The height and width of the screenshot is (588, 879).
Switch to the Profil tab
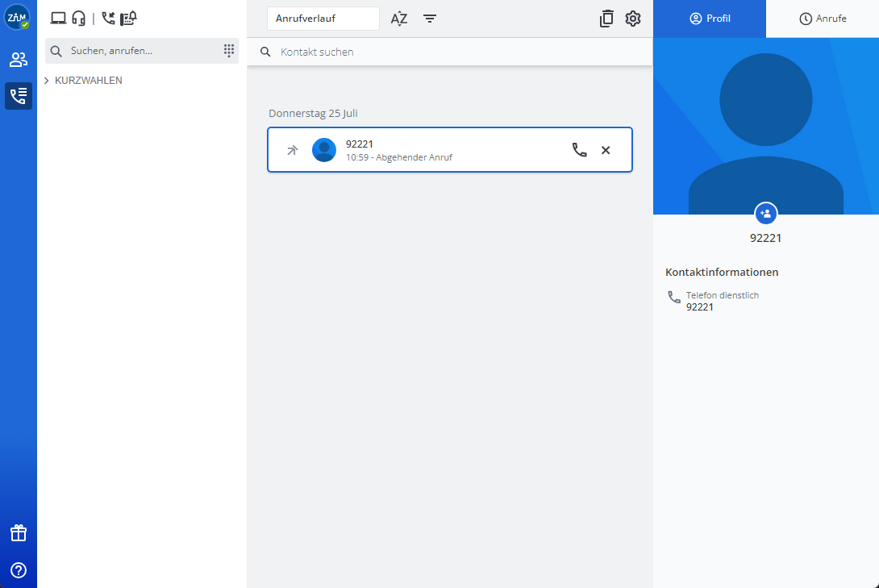710,19
